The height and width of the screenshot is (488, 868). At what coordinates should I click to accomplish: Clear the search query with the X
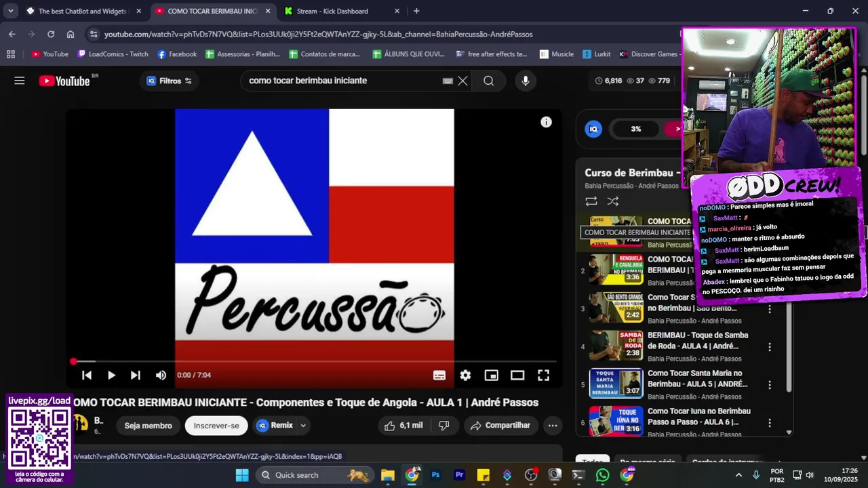(462, 81)
